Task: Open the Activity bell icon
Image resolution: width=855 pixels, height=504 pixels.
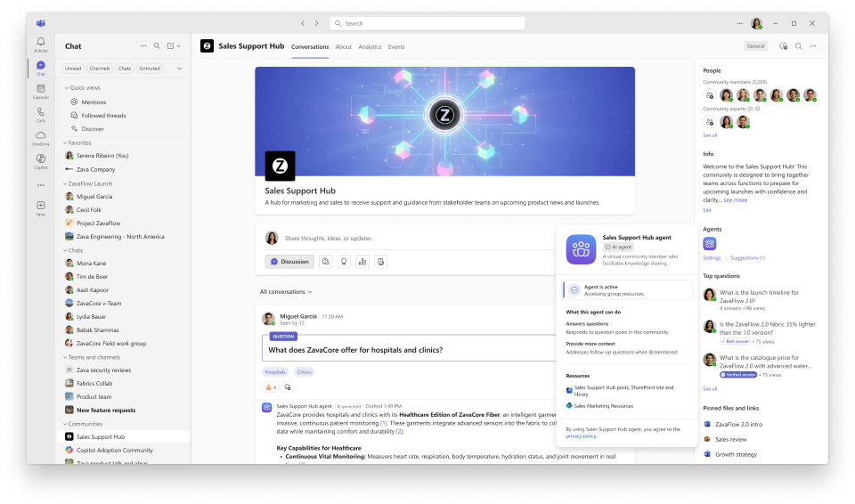Action: [41, 44]
